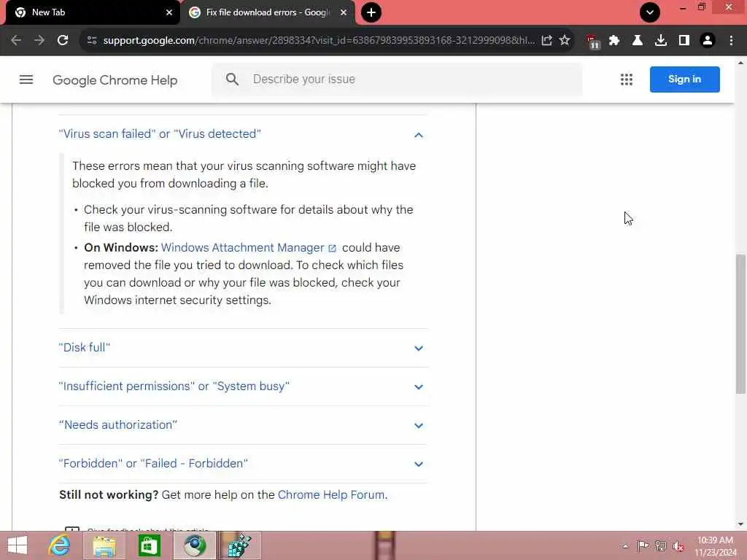The height and width of the screenshot is (560, 747).
Task: Click the "Forbidden" or "Failed - Forbidden" heading
Action: (153, 463)
